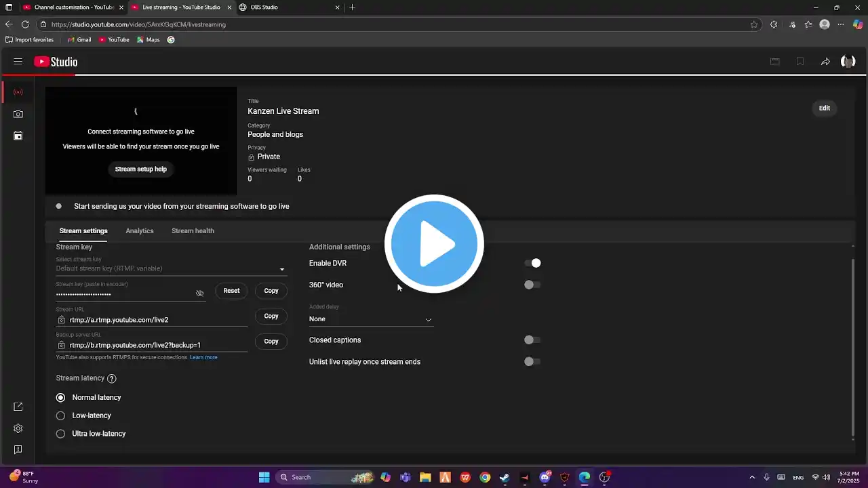Click the bookmark icon in Studio header
This screenshot has height=488, width=868.
pyautogui.click(x=800, y=62)
